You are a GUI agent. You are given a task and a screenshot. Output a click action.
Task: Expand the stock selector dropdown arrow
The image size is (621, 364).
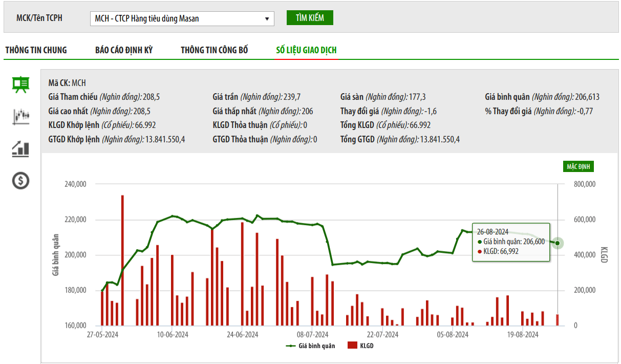coord(267,19)
